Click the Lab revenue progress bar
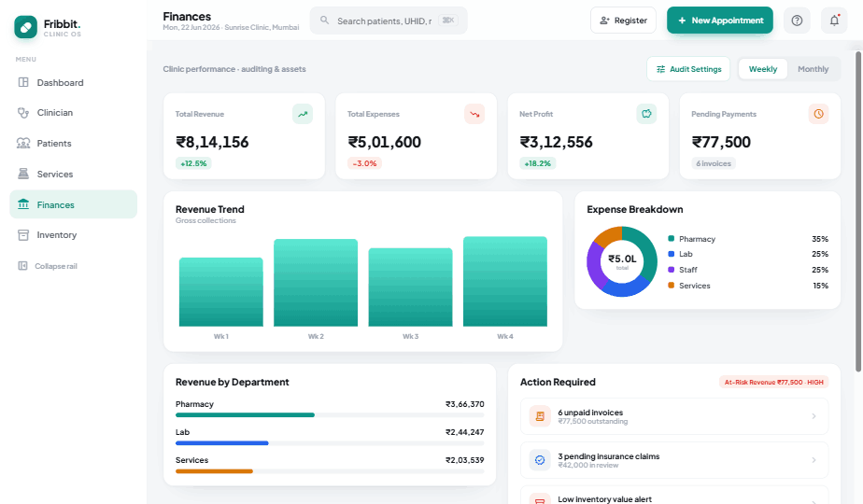The image size is (863, 504). (330, 443)
